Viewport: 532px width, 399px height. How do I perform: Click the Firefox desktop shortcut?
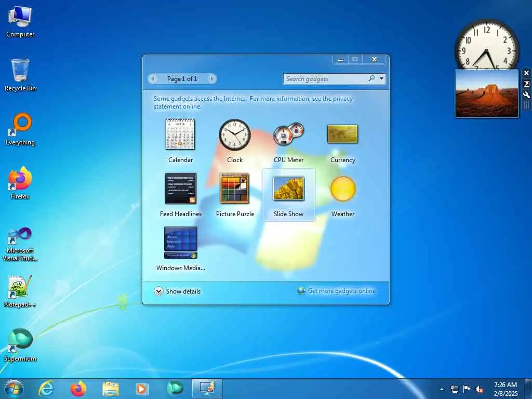tap(20, 183)
